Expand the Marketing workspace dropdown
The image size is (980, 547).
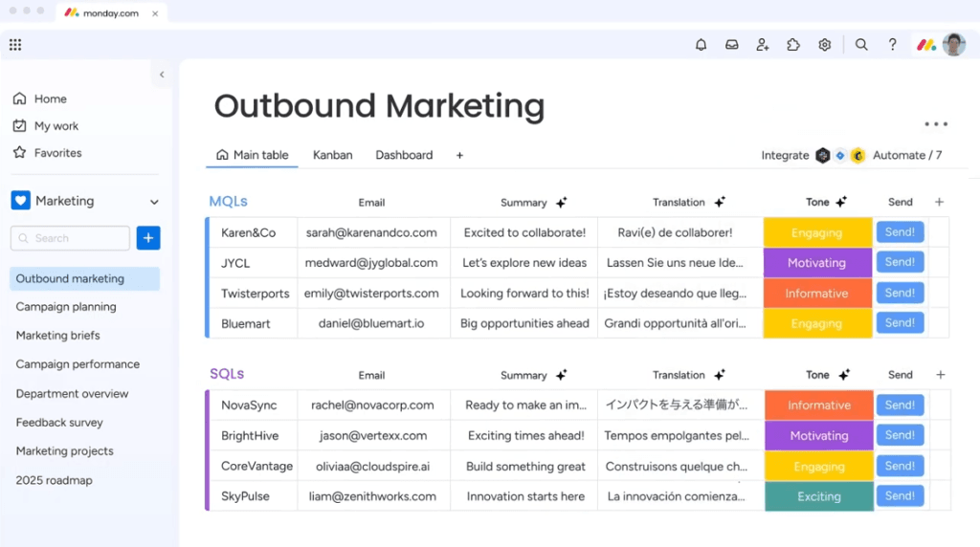[154, 202]
